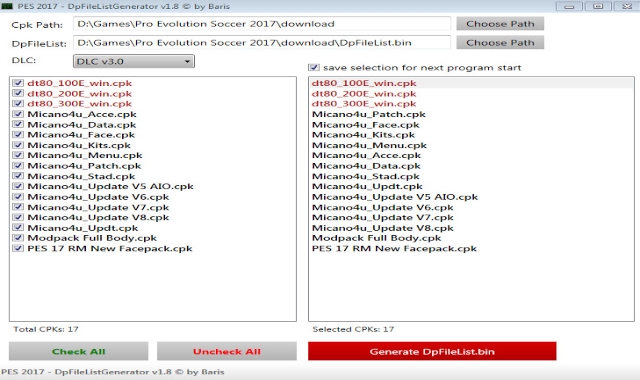The image size is (640, 380).
Task: Maximize the DpFileListGenerator window
Action: 598,6
